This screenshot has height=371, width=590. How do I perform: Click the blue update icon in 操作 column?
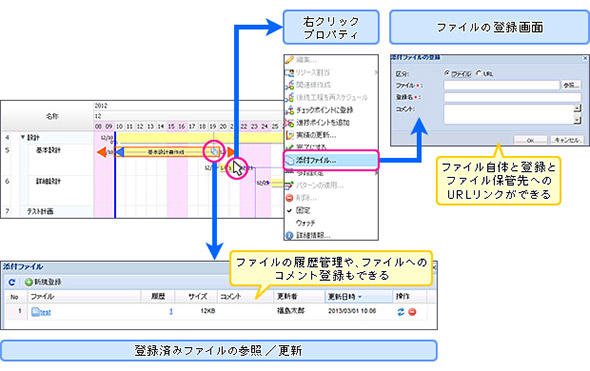coord(401,312)
